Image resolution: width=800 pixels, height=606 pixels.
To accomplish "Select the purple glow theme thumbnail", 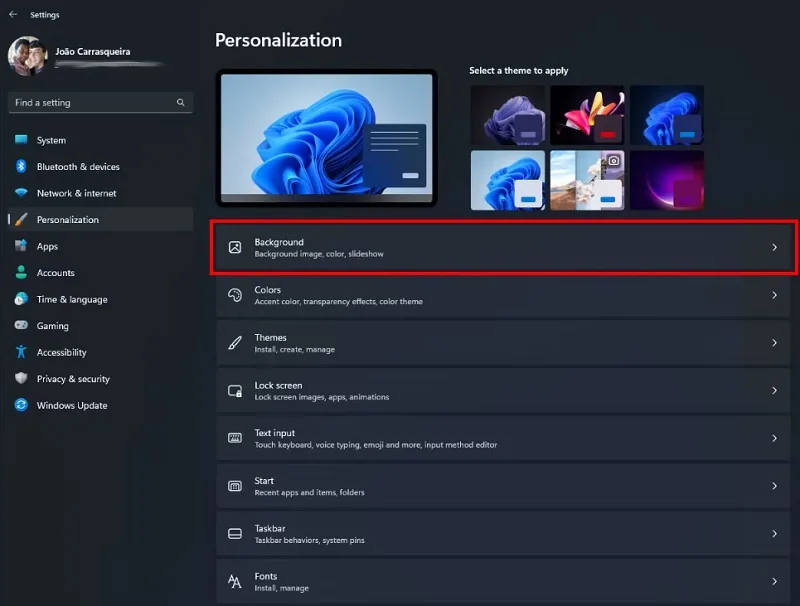I will coord(667,180).
